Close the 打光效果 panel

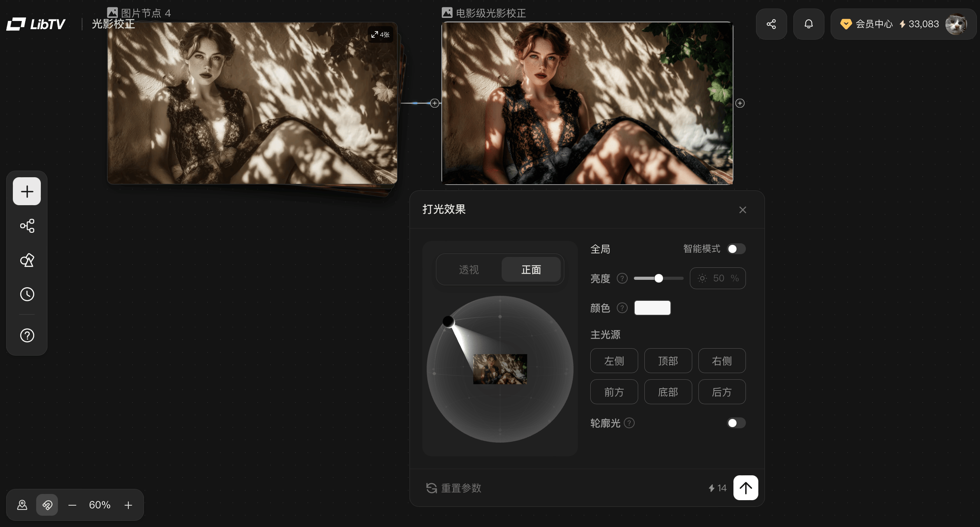click(x=743, y=210)
